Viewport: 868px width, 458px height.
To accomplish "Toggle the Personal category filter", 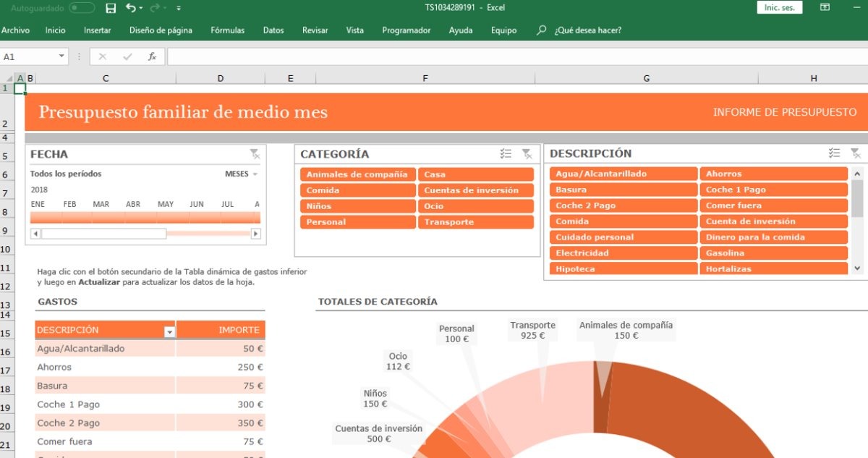I will (x=358, y=222).
